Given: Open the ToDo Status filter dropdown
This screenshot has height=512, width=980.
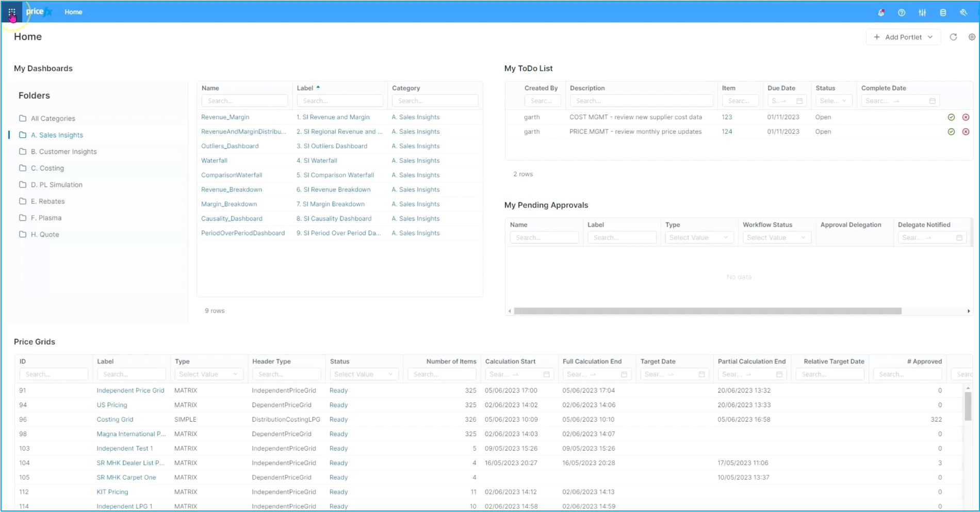Looking at the screenshot, I should (x=833, y=101).
